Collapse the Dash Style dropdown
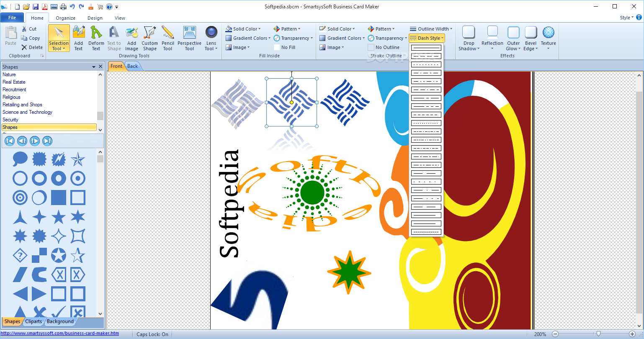The width and height of the screenshot is (644, 339). coord(427,38)
